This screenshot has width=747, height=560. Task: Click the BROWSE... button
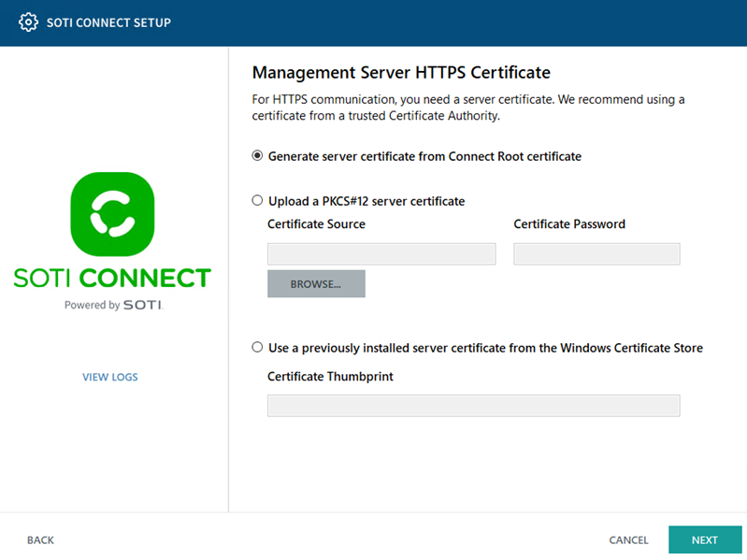(316, 284)
